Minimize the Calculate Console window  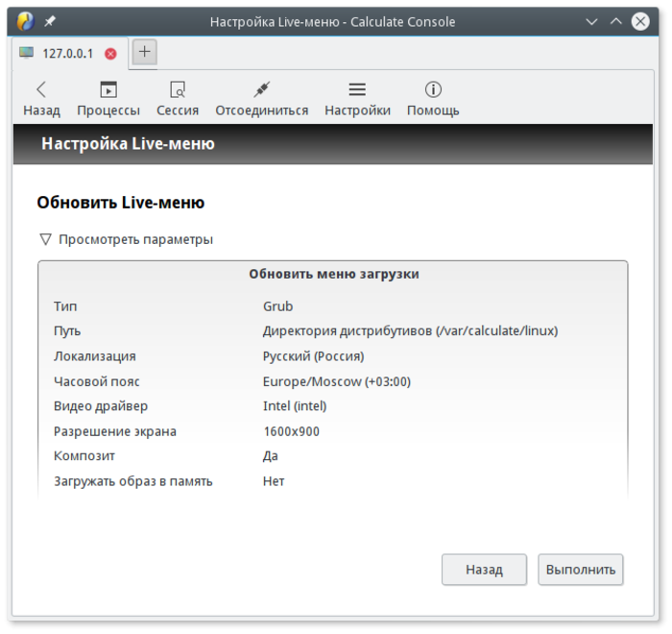pyautogui.click(x=591, y=21)
